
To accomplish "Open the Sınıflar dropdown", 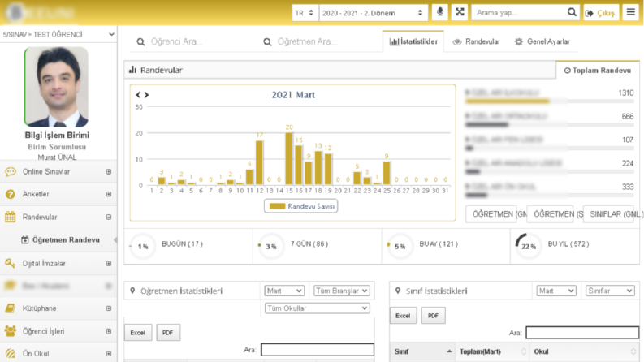I will coord(610,291).
